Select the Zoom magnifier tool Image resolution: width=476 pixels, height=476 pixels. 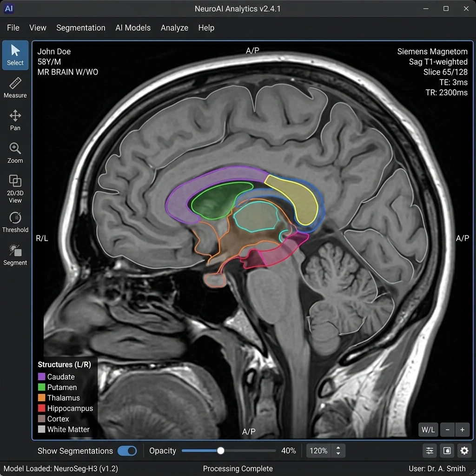15,153
